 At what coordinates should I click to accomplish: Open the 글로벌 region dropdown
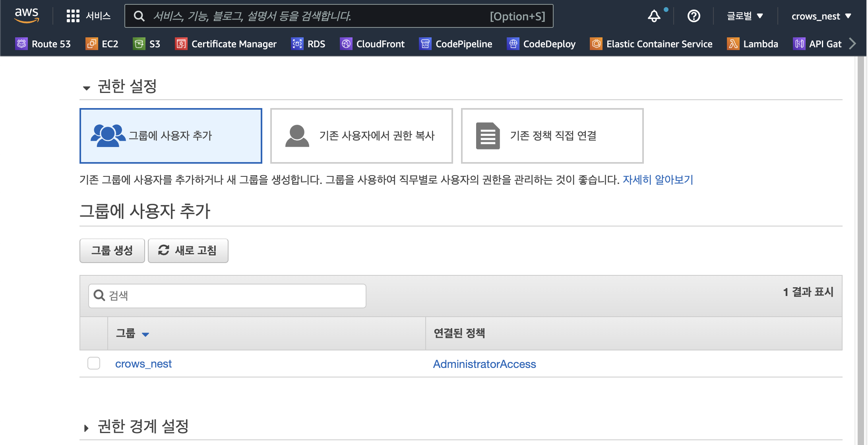pos(745,16)
